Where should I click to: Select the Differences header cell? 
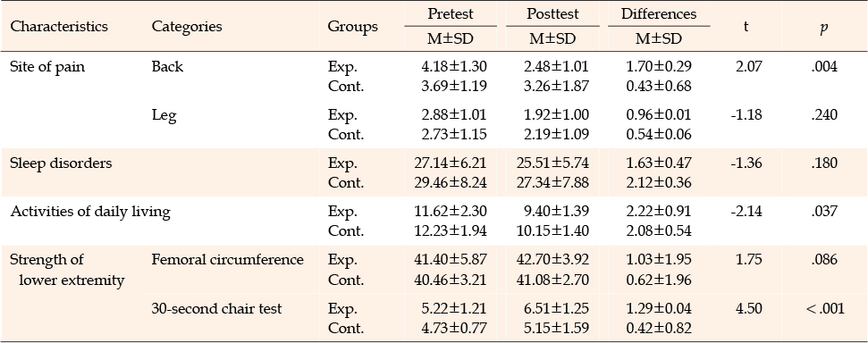pos(659,13)
